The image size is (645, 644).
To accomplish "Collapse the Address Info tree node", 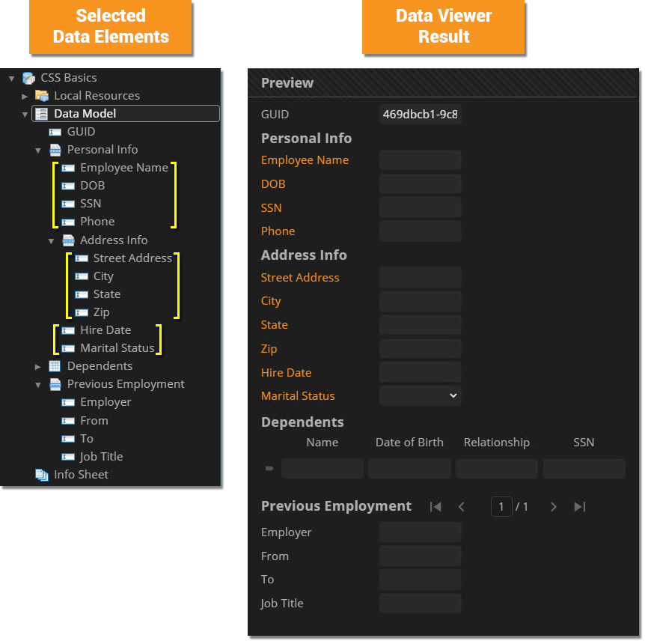I will pyautogui.click(x=51, y=241).
